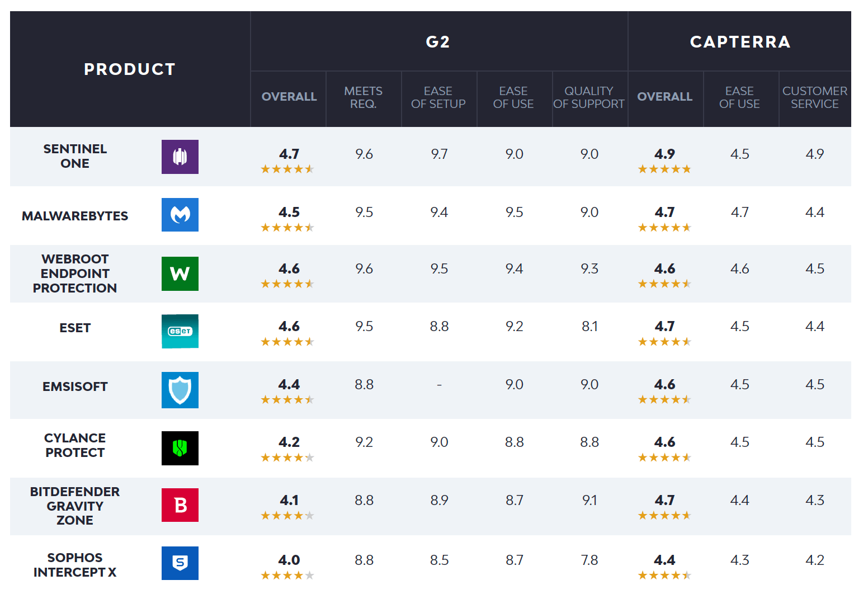Select Malwarebytes Capterra overall score 4.7
Viewport: 868px width, 613px height.
click(x=664, y=213)
